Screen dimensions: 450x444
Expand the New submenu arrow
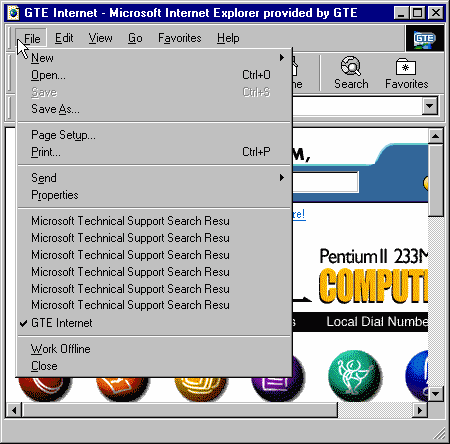(282, 58)
